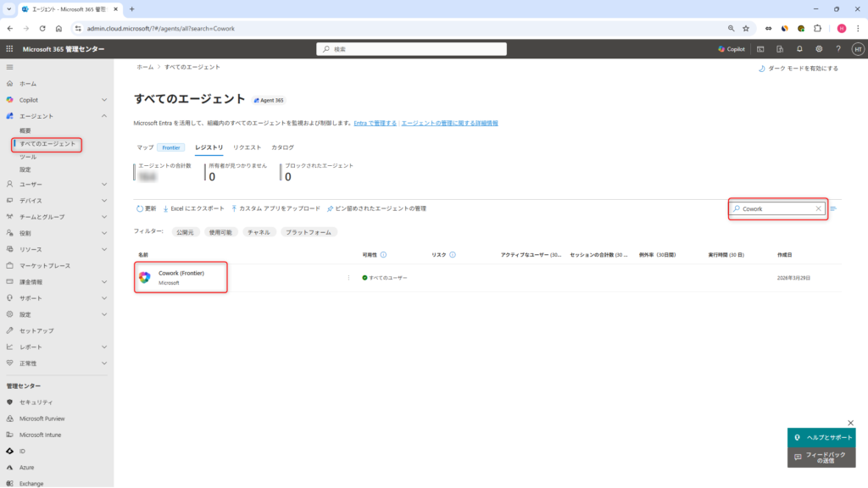Collapse the navigation hamburger menu
The image size is (868, 488).
point(9,67)
